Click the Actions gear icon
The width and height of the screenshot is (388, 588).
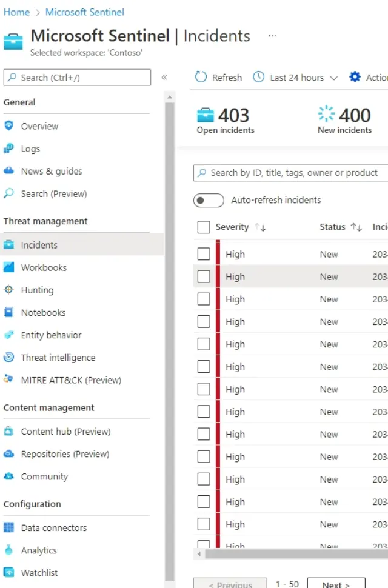coord(355,77)
